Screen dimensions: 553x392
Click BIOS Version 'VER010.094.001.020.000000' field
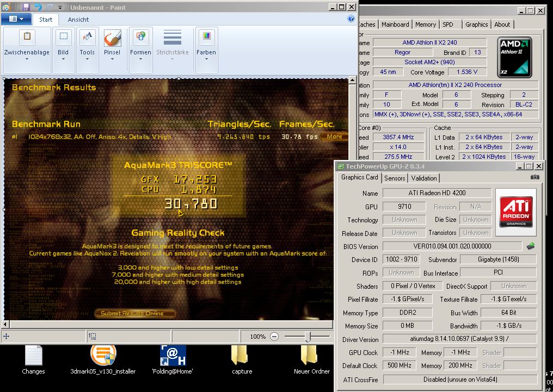point(452,246)
